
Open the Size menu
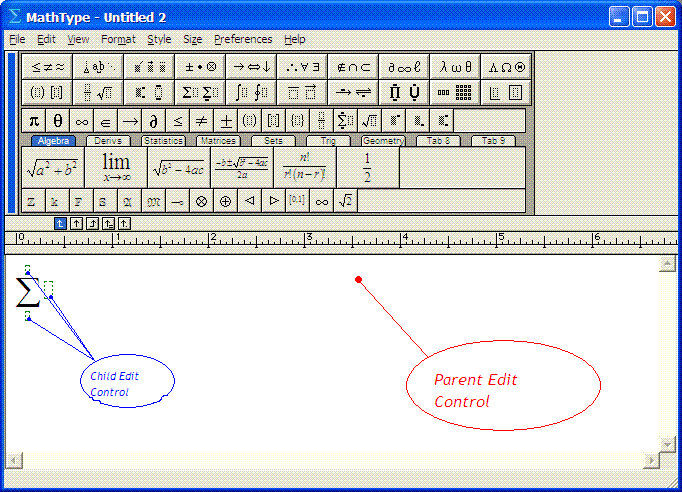pos(193,39)
